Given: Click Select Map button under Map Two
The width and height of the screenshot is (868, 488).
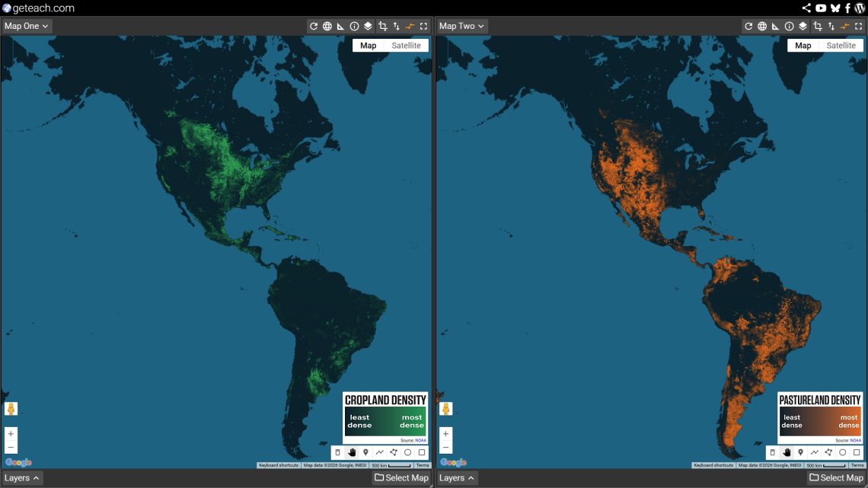Looking at the screenshot, I should (836, 478).
